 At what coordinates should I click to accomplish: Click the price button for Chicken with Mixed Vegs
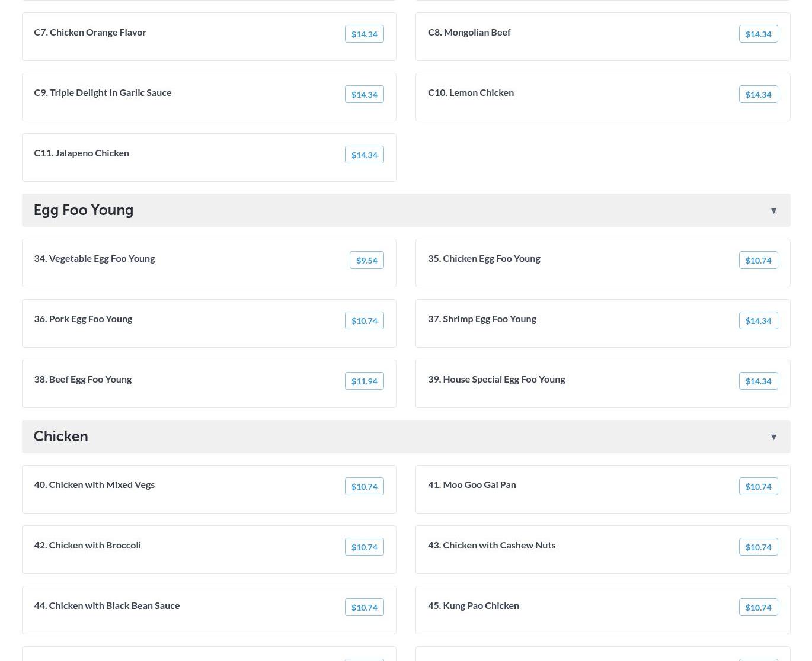365,486
